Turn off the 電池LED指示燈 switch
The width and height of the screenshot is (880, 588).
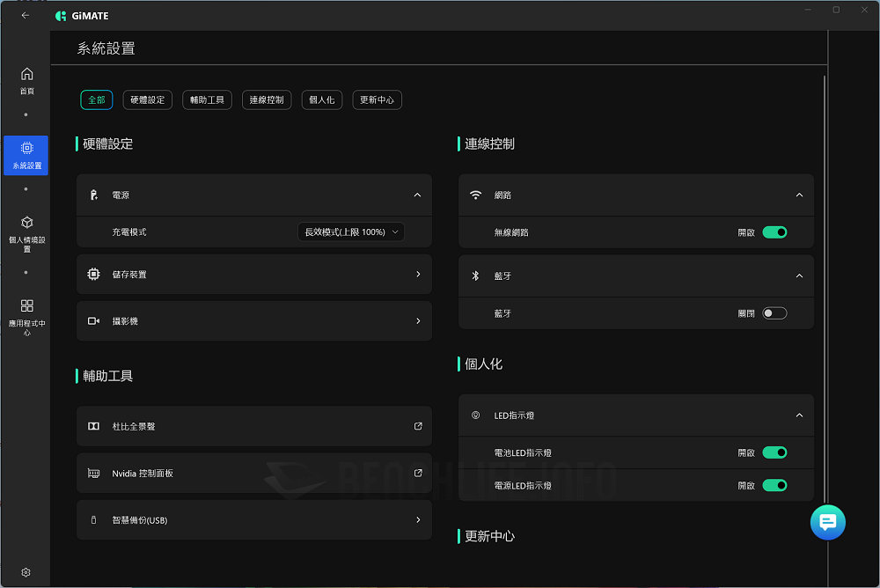774,452
